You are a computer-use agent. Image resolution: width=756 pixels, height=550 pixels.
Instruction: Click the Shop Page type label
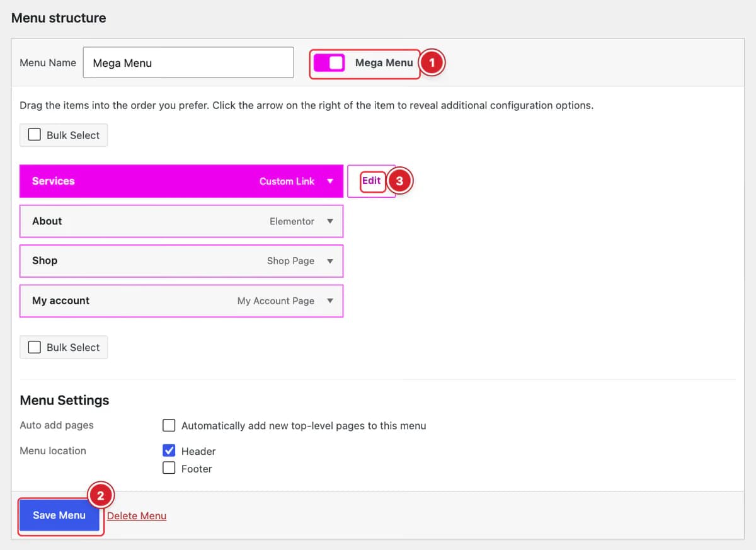290,261
